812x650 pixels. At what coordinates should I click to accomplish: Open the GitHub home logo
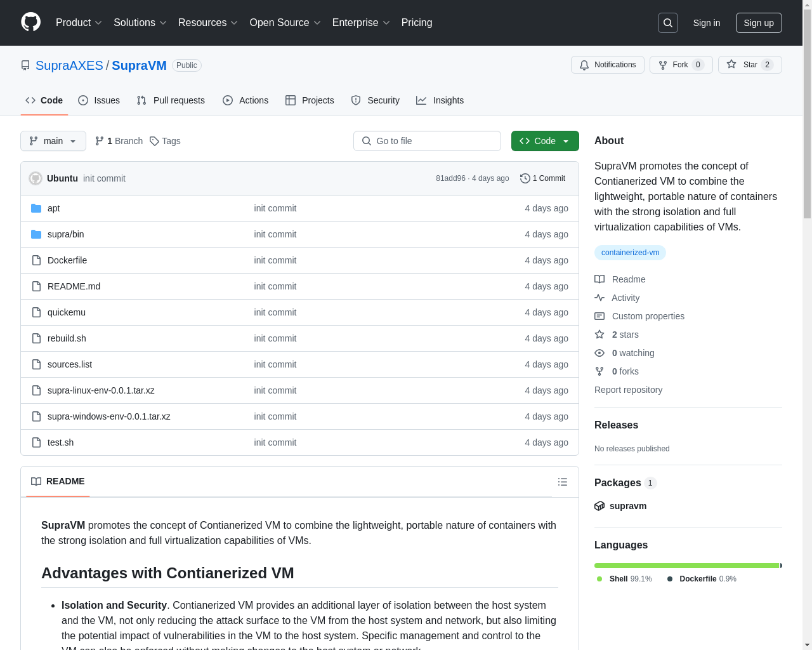(x=30, y=22)
